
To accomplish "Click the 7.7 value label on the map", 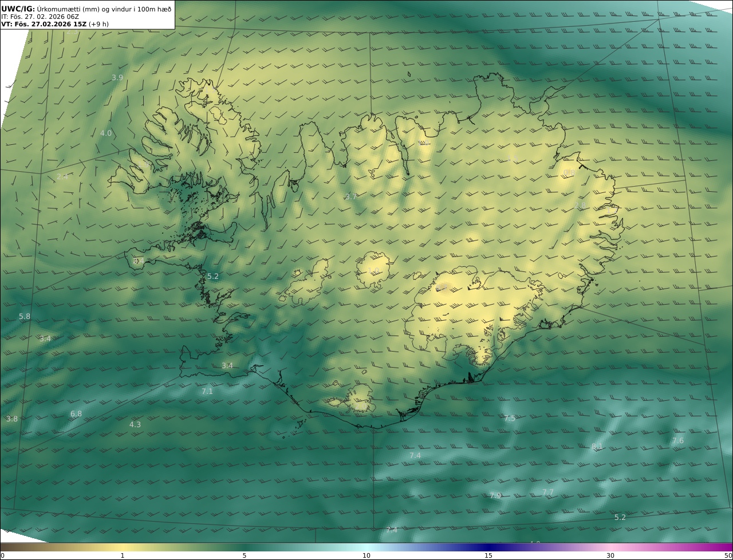I will tap(548, 492).
